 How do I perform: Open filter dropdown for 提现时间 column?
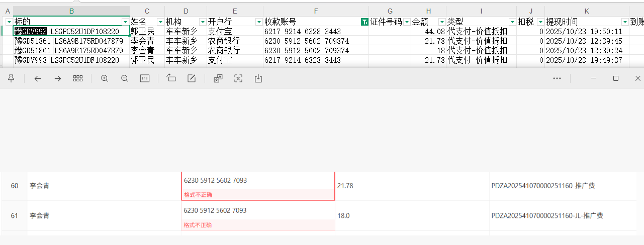625,22
